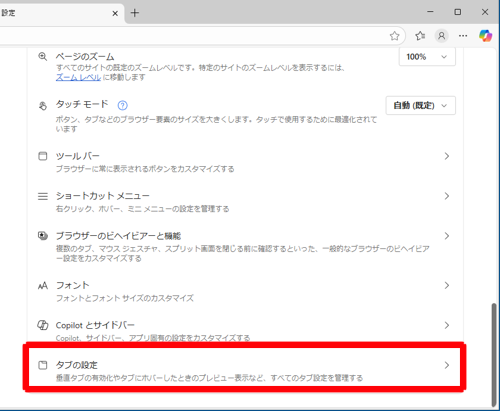The image size is (500, 411).
Task: Expand the ブラウザーのビヘイビアーと機能 chevron
Action: [x=447, y=236]
